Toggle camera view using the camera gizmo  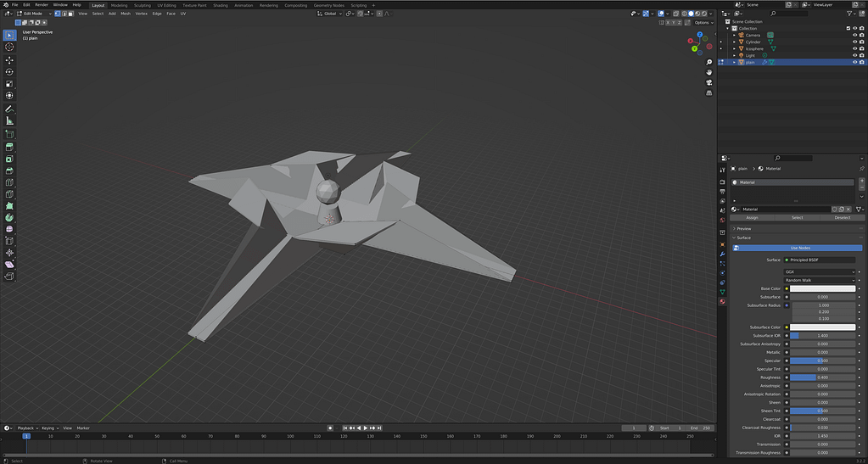coord(708,83)
